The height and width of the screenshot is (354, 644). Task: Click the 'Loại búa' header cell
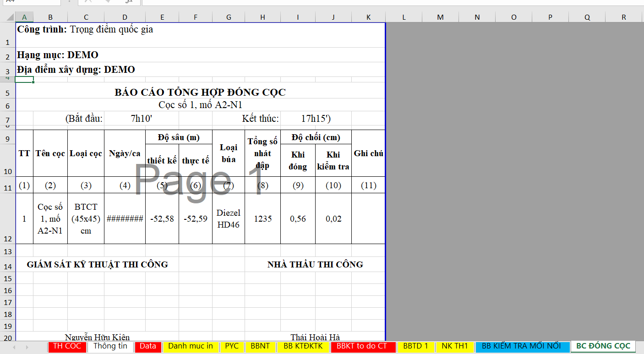[229, 153]
